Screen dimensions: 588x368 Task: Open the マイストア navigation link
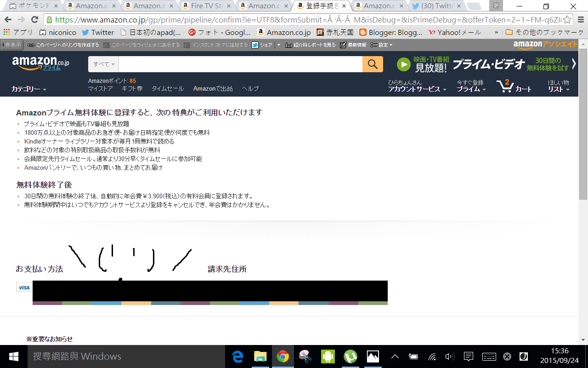[x=101, y=89]
